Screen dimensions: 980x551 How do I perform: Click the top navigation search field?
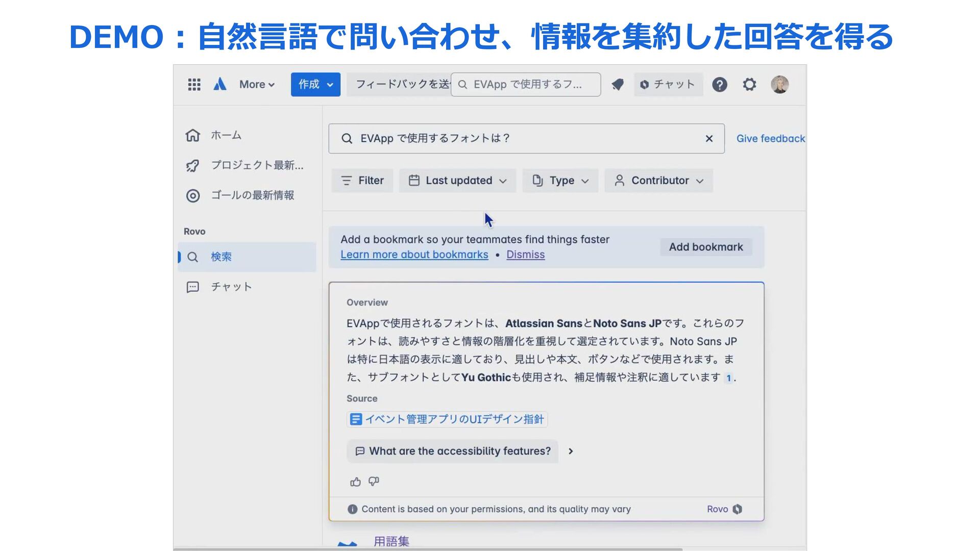point(526,85)
